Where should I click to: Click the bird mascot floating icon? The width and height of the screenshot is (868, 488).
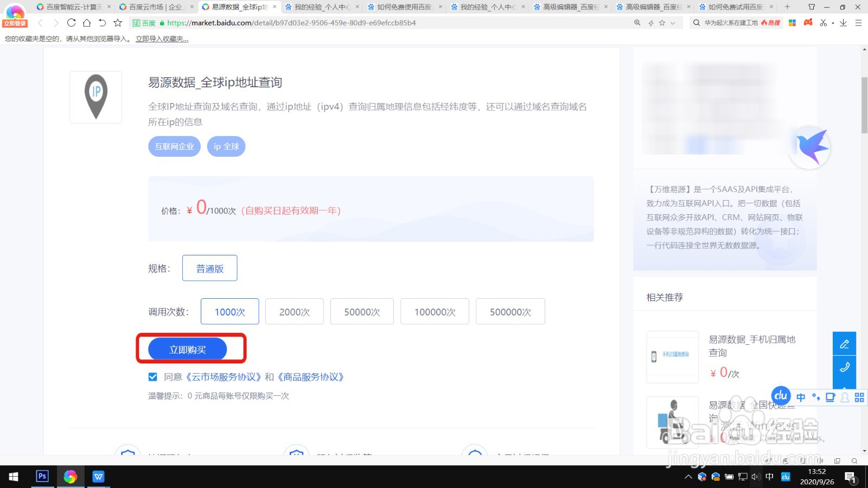[x=810, y=147]
